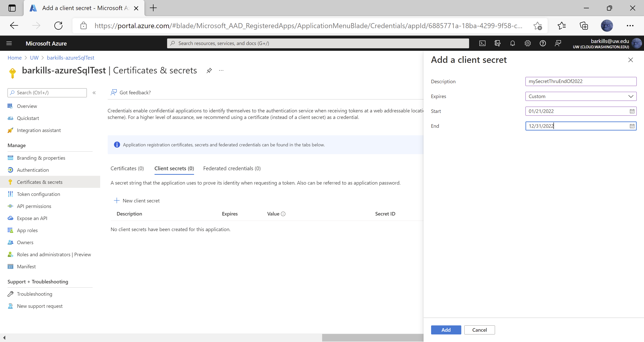Reload the page in the browser
Viewport: 644px width, 342px height.
point(58,25)
